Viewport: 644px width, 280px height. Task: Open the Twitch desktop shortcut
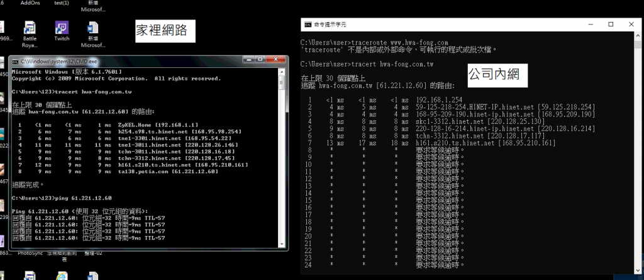62,28
